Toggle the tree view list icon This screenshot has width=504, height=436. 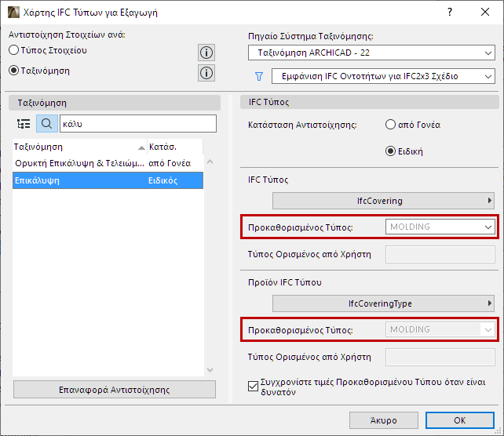pos(24,124)
